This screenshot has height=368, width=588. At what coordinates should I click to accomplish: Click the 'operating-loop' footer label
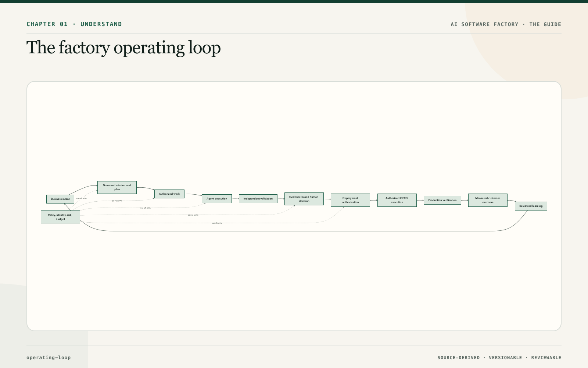(49, 357)
